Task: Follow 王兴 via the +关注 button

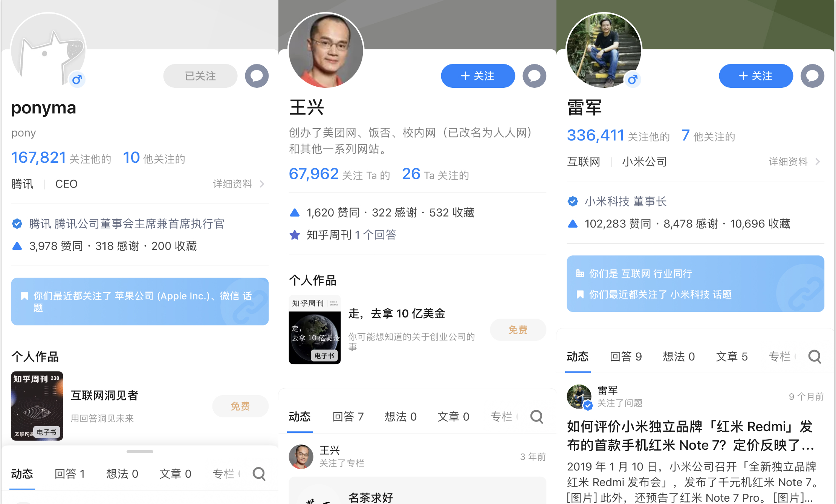Action: point(478,76)
